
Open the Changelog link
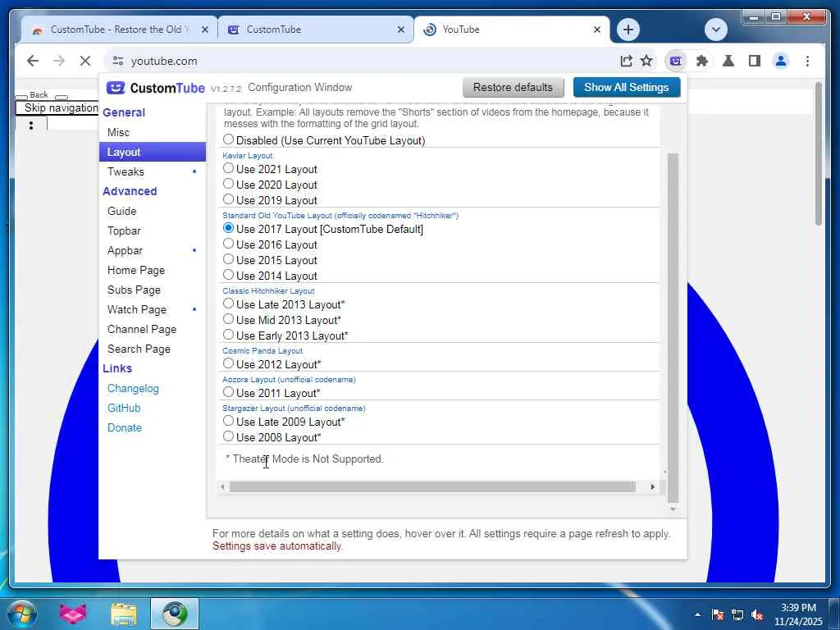pos(133,388)
